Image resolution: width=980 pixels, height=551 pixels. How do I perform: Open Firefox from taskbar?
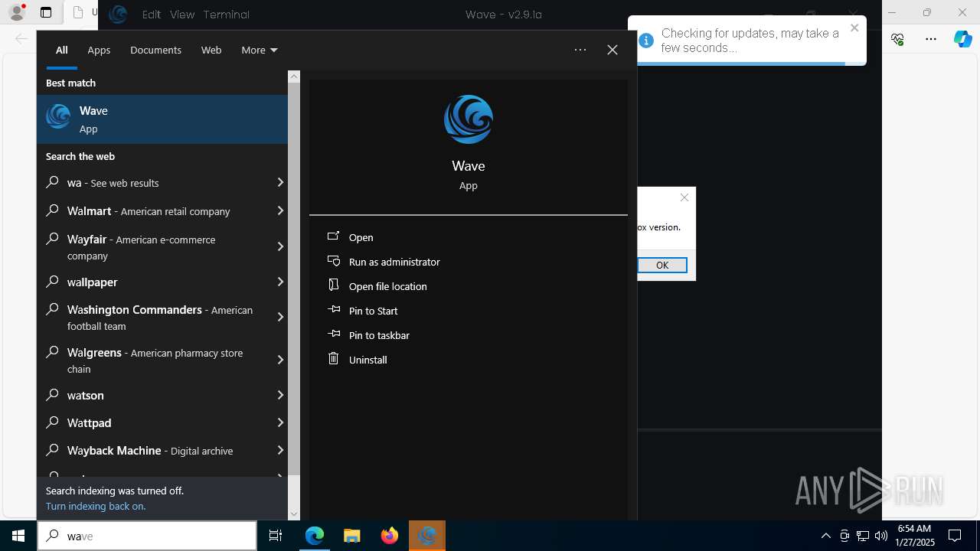(x=390, y=536)
